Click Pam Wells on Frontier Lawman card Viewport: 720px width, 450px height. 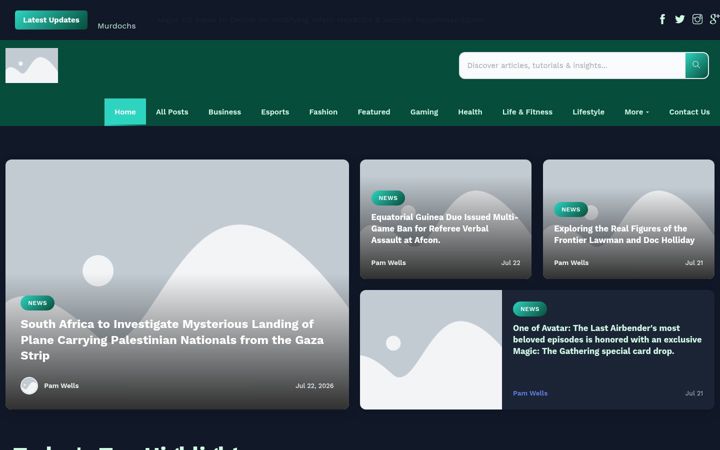click(571, 263)
